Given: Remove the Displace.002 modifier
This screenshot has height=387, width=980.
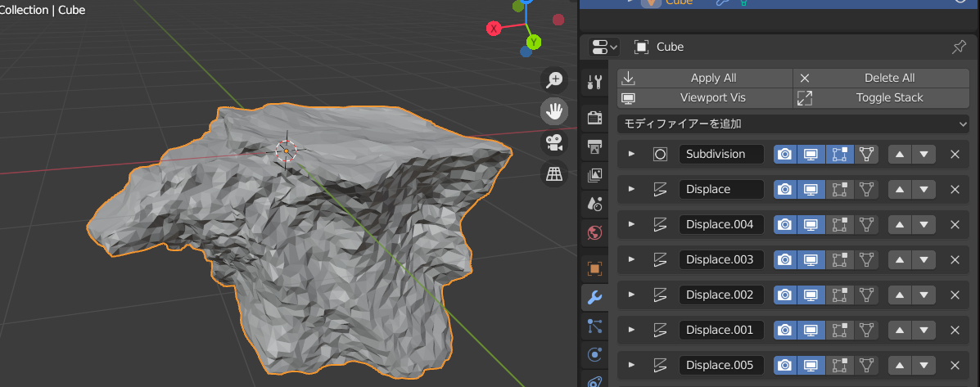Looking at the screenshot, I should point(955,295).
